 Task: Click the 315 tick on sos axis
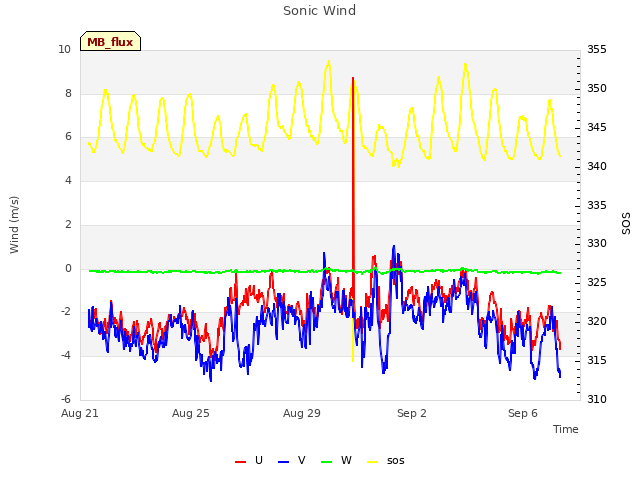[x=597, y=360]
